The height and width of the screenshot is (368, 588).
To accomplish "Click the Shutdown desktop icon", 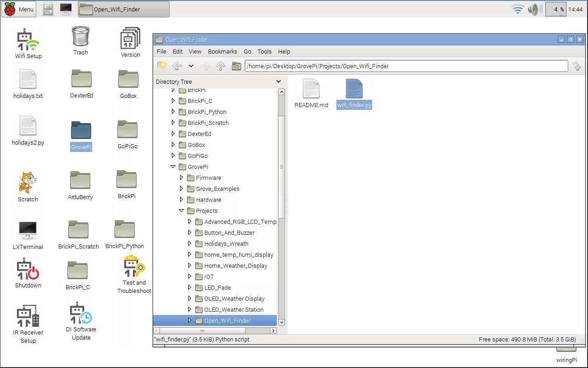I will pos(28,274).
